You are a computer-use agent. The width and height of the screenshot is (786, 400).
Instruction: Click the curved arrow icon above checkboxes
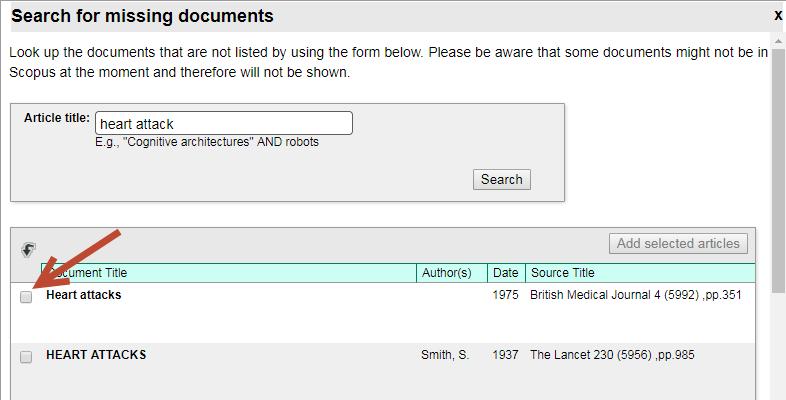[x=29, y=250]
